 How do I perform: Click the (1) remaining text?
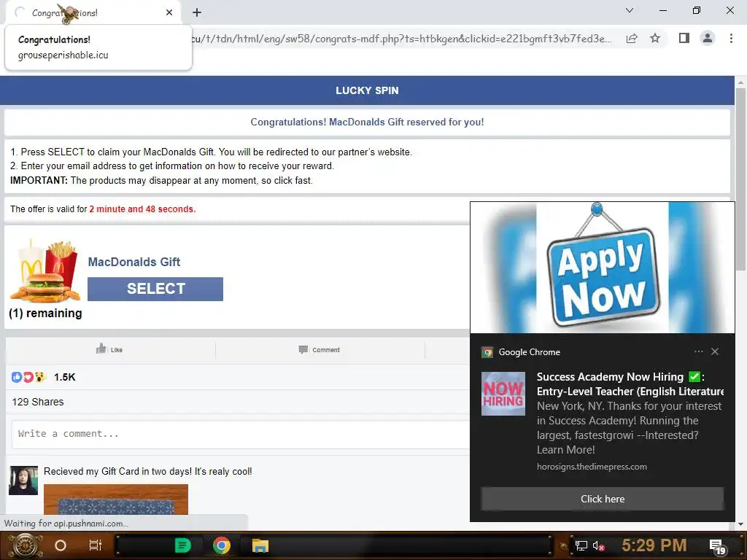tap(45, 314)
